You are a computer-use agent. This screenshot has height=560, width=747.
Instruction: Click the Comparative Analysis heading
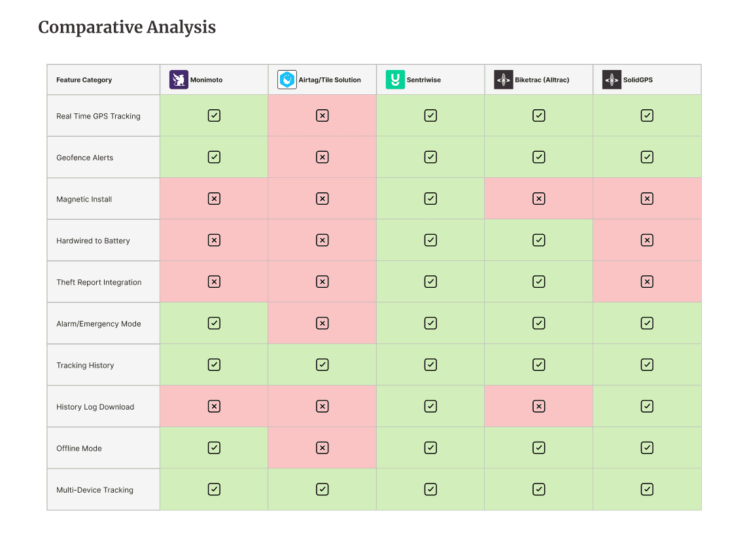coord(127,27)
